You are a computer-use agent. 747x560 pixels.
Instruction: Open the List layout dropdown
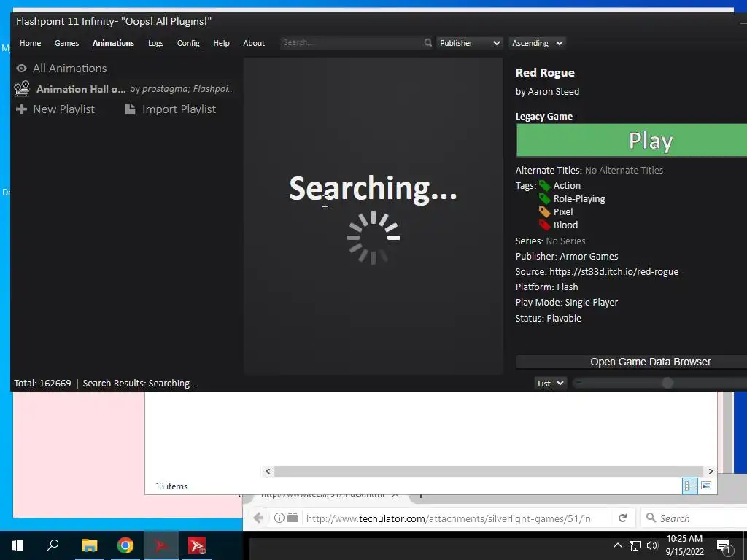(550, 384)
